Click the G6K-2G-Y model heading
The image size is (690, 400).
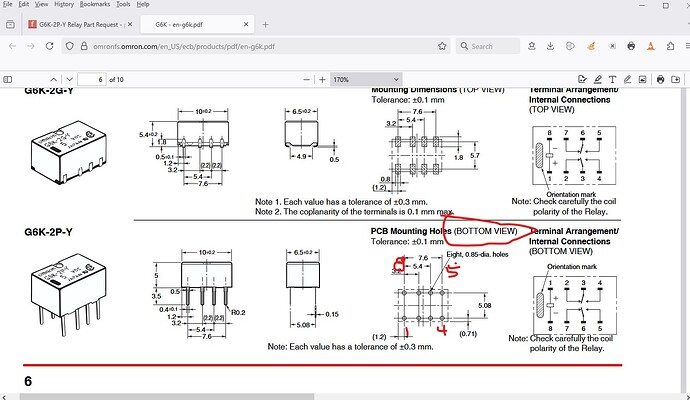(48, 91)
